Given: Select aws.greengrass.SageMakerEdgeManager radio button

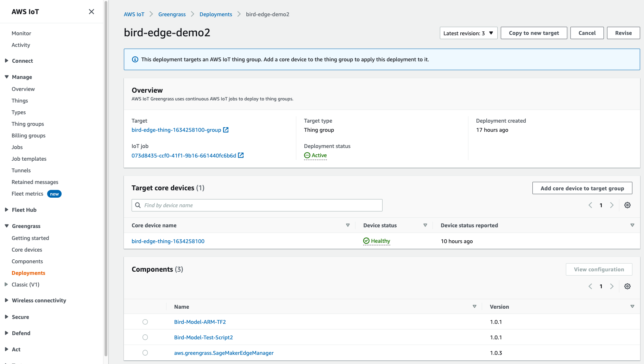Looking at the screenshot, I should click(x=145, y=353).
